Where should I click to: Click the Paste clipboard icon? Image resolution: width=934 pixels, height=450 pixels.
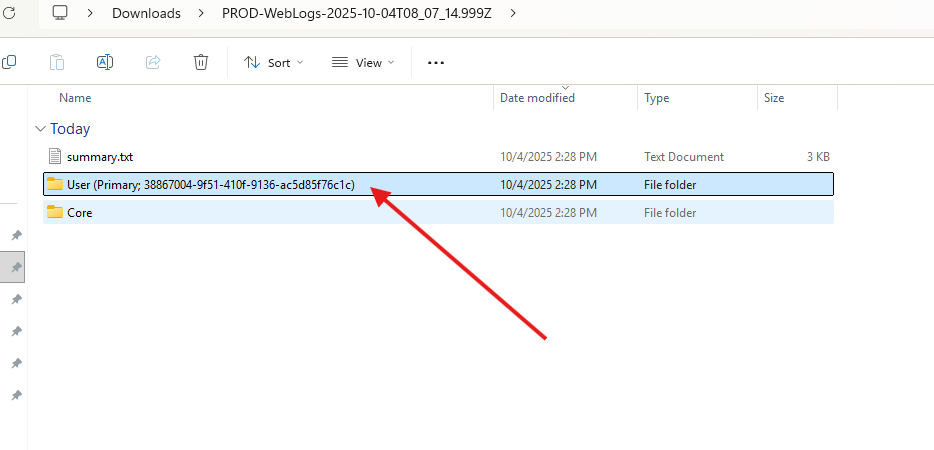point(57,62)
